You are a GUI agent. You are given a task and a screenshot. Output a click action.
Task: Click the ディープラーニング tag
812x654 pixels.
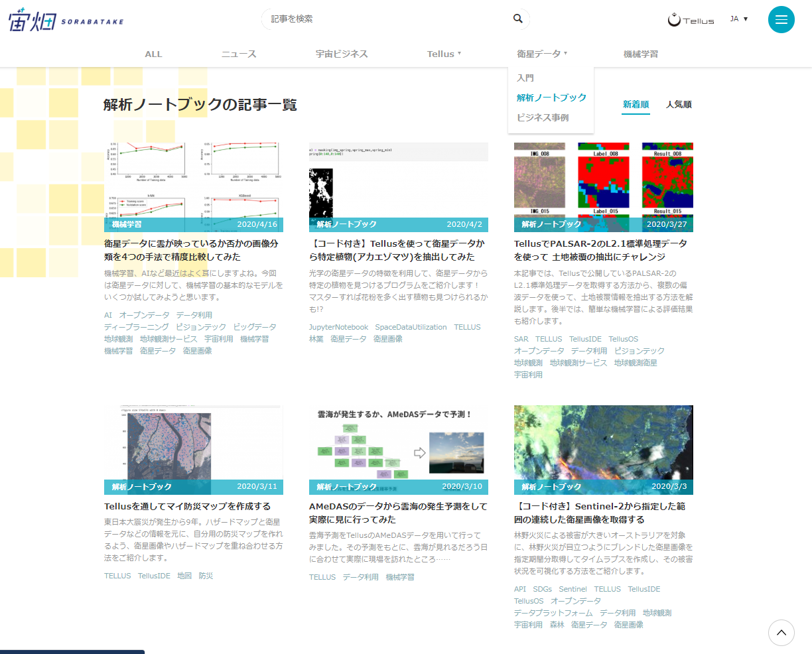pos(137,327)
